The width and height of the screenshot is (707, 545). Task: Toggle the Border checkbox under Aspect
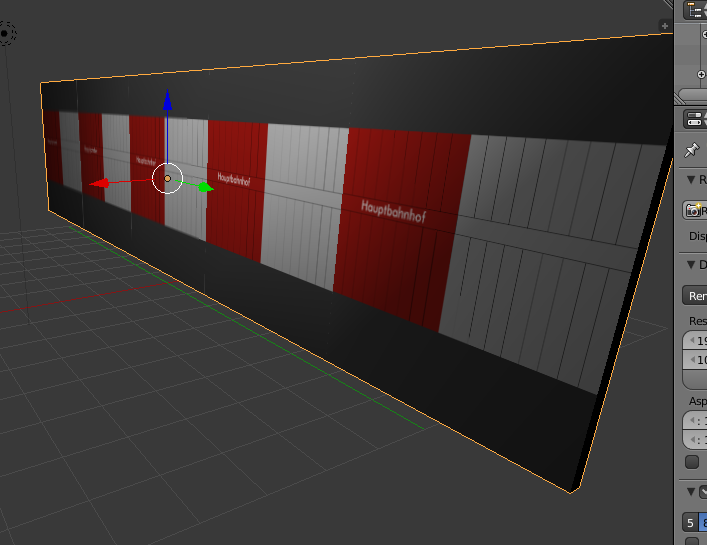click(x=692, y=462)
